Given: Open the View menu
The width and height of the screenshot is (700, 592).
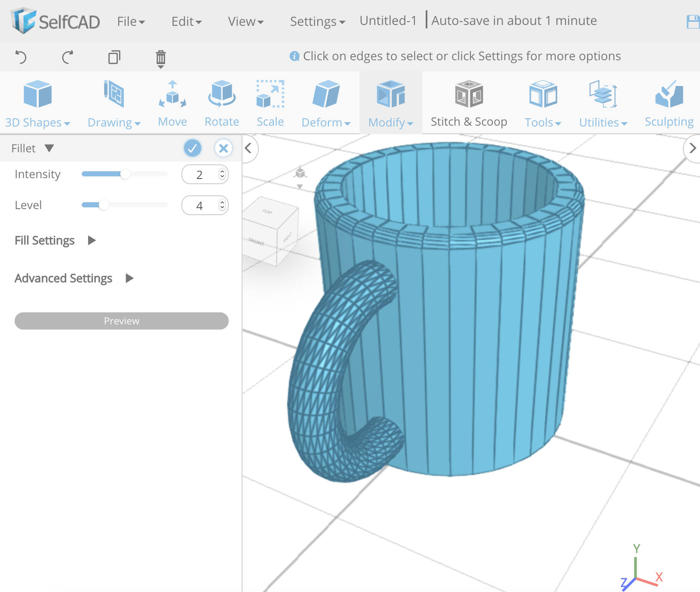Looking at the screenshot, I should tap(246, 22).
